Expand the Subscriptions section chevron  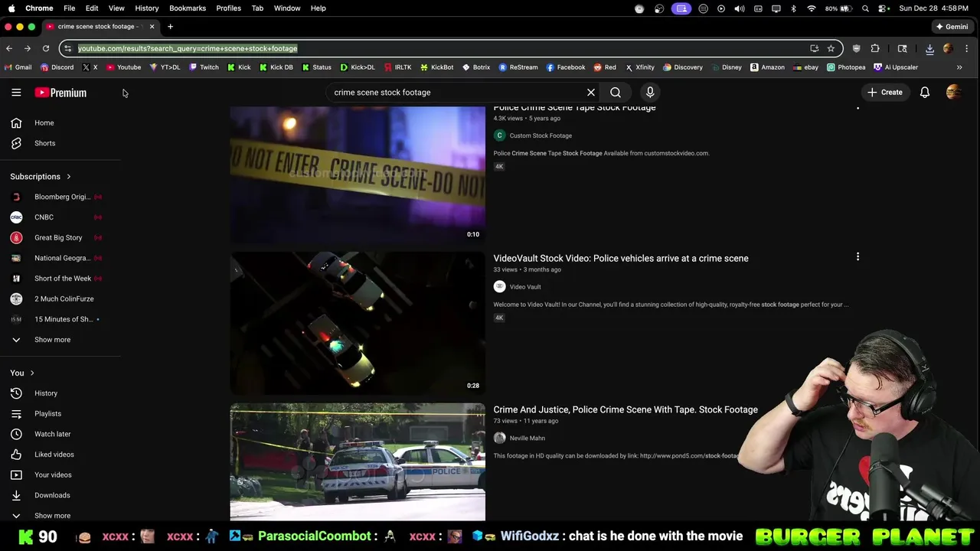(x=68, y=177)
